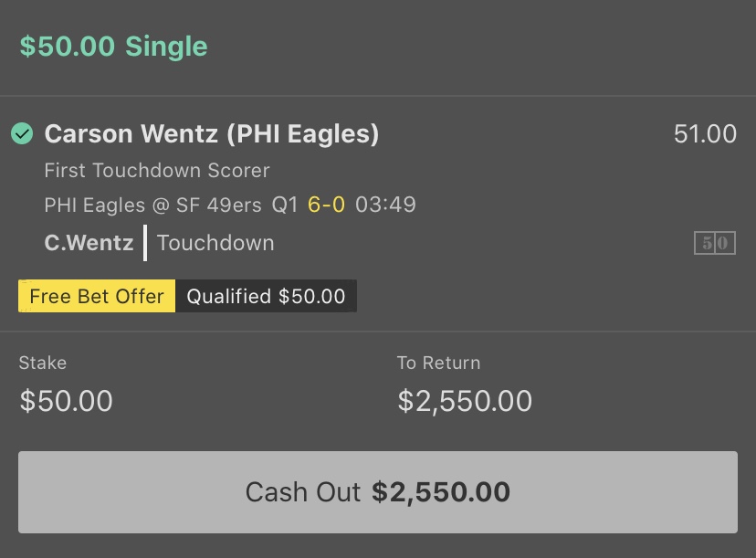Click the $50.00 stake amount

pyautogui.click(x=66, y=401)
